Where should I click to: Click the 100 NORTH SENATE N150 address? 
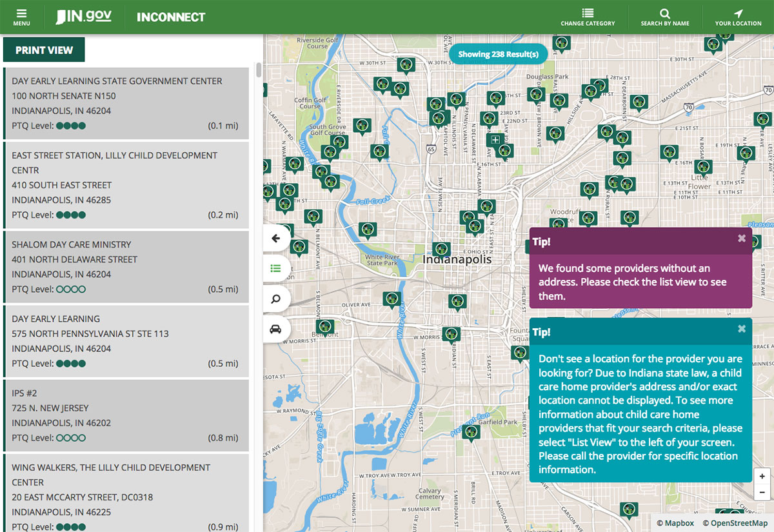64,96
